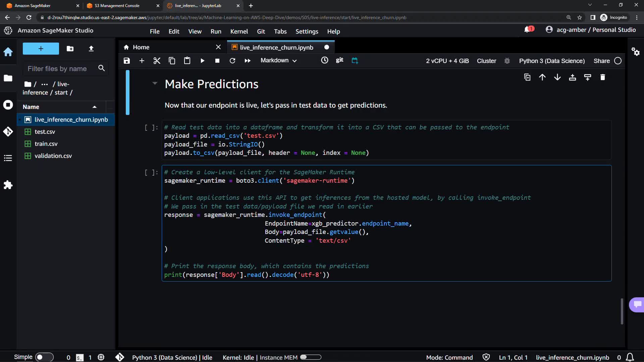
Task: Open the table of contents sidebar
Action: pos(8,158)
